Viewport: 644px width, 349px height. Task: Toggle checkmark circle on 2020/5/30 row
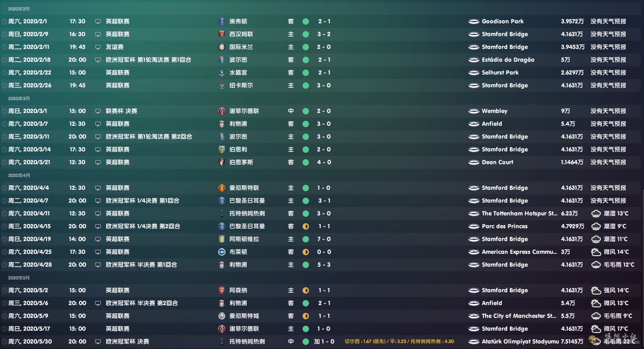pos(4,342)
